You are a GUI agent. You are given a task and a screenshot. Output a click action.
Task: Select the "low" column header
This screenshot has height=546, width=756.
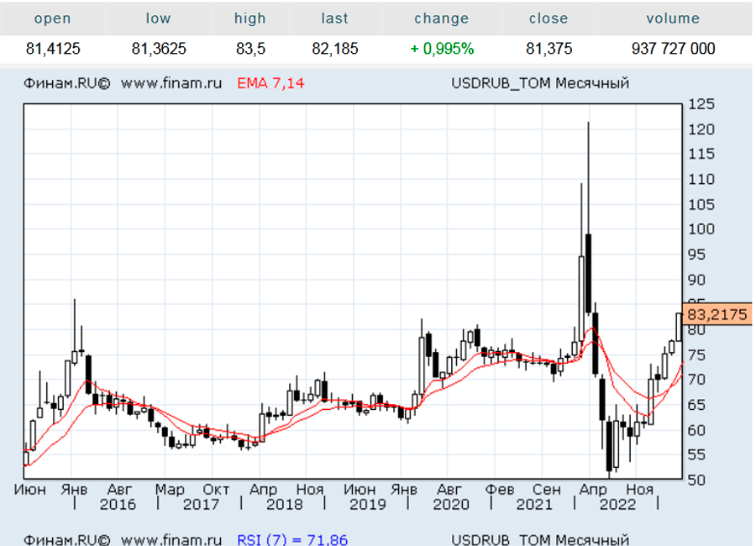tap(157, 18)
